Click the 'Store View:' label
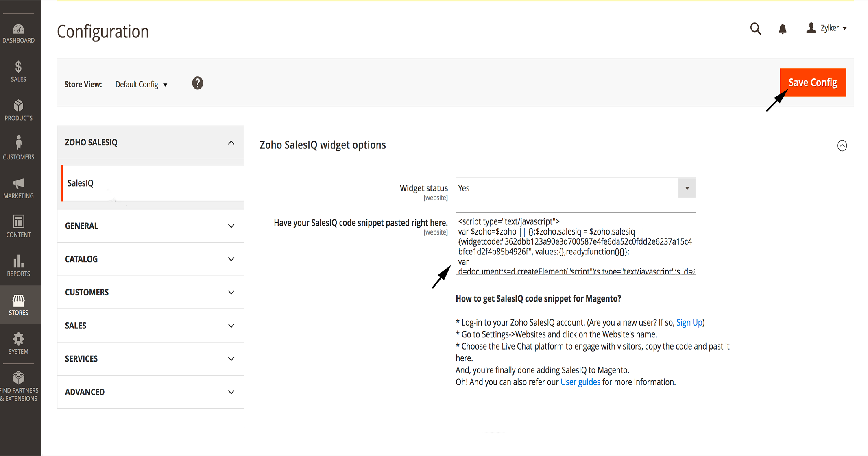This screenshot has height=456, width=868. coord(83,85)
